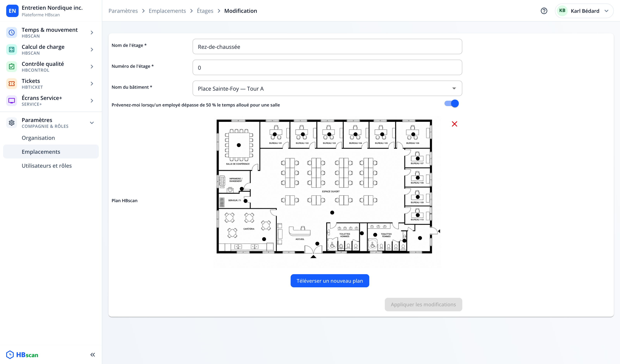The image size is (620, 364).
Task: Expand the Karl Bédard user menu
Action: pos(584,11)
